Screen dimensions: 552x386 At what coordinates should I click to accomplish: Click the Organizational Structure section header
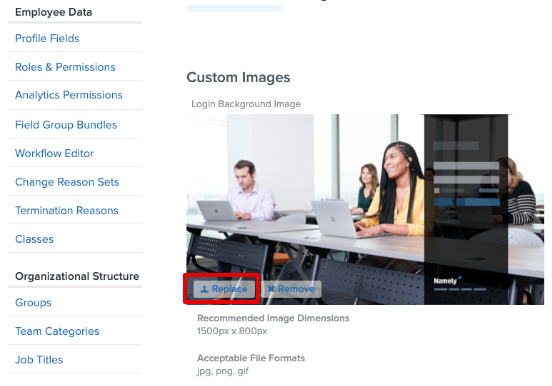[77, 276]
